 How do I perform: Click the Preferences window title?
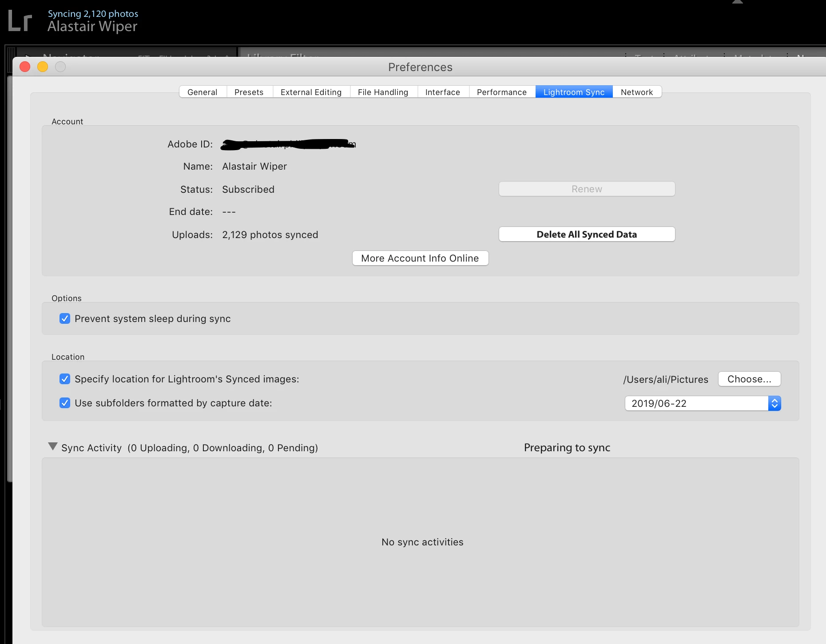[x=420, y=67]
